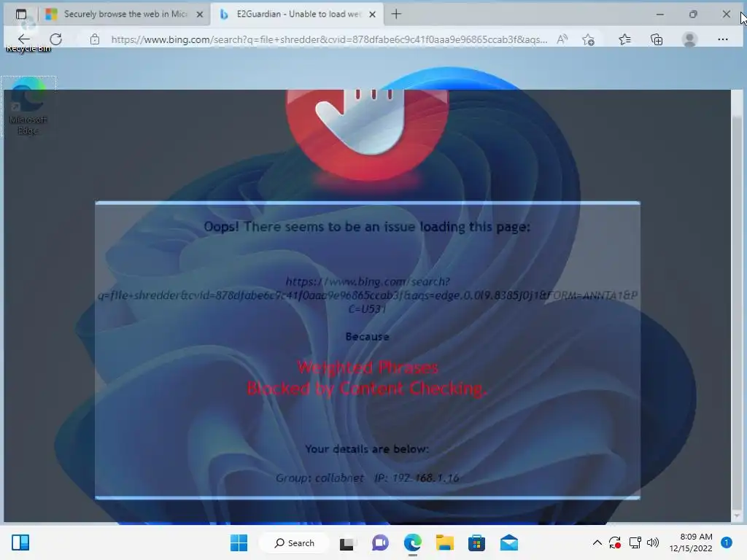Open a new browser tab

396,15
